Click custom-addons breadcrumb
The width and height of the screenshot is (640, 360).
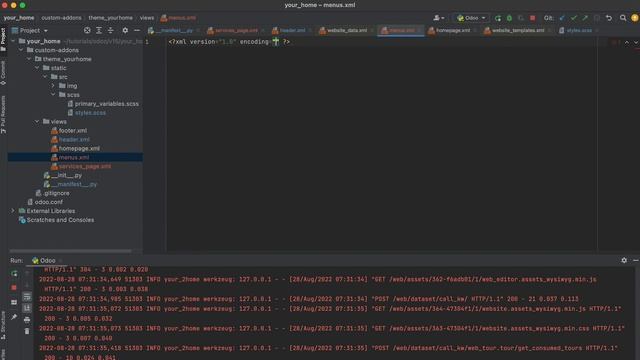(61, 18)
